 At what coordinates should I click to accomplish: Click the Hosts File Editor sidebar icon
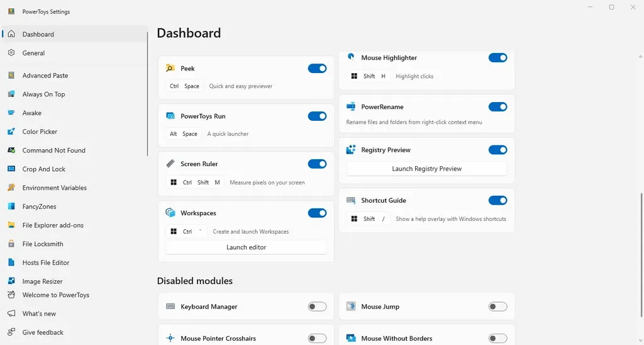tap(11, 263)
